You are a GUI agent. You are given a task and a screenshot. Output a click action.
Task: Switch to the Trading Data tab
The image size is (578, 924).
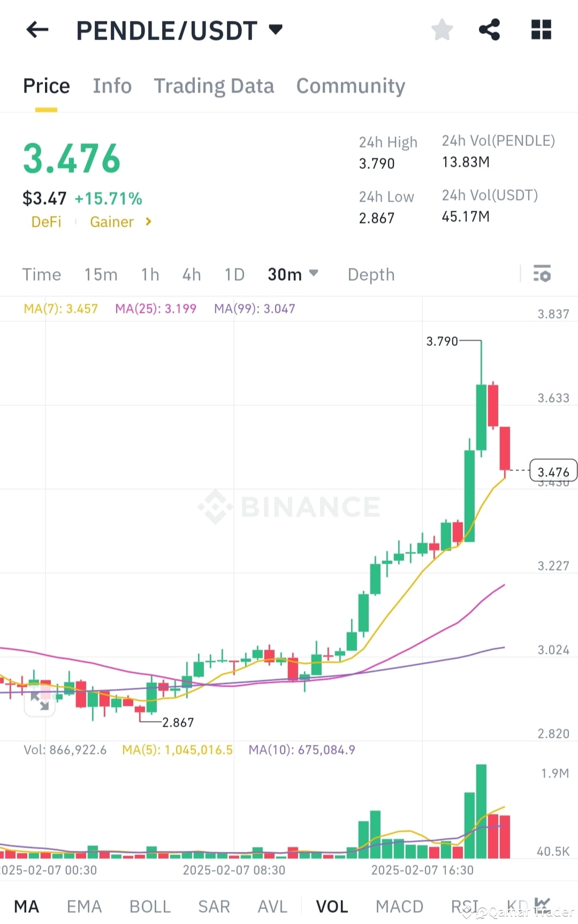214,86
